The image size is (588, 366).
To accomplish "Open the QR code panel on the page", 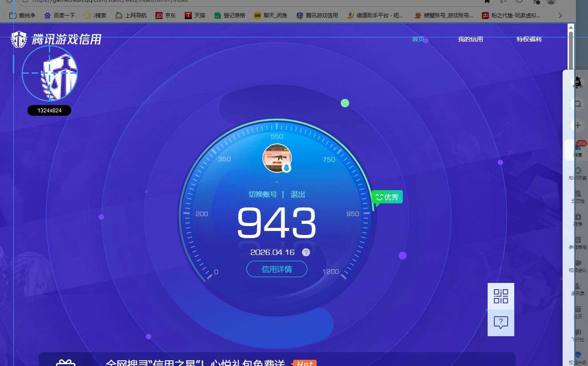I will click(501, 295).
